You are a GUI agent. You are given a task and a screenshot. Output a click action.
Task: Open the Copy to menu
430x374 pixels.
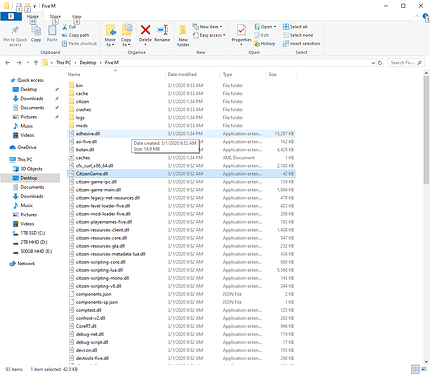pos(126,35)
